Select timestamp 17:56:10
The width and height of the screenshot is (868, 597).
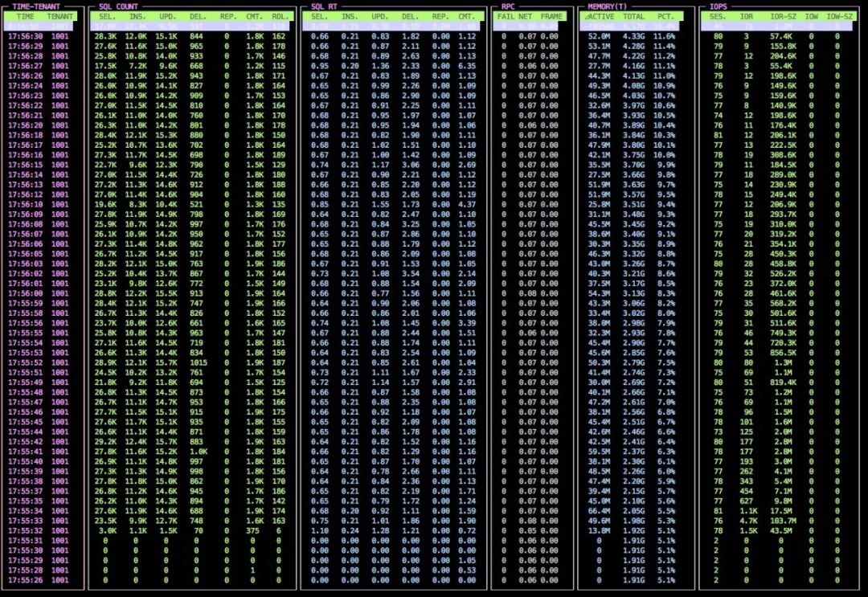tap(26, 205)
